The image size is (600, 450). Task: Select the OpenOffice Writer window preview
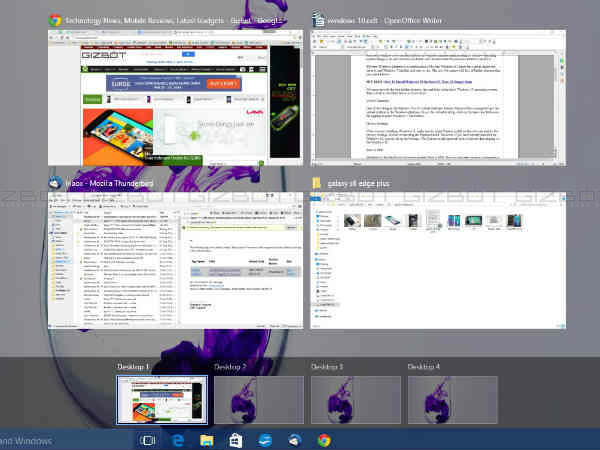[x=438, y=98]
